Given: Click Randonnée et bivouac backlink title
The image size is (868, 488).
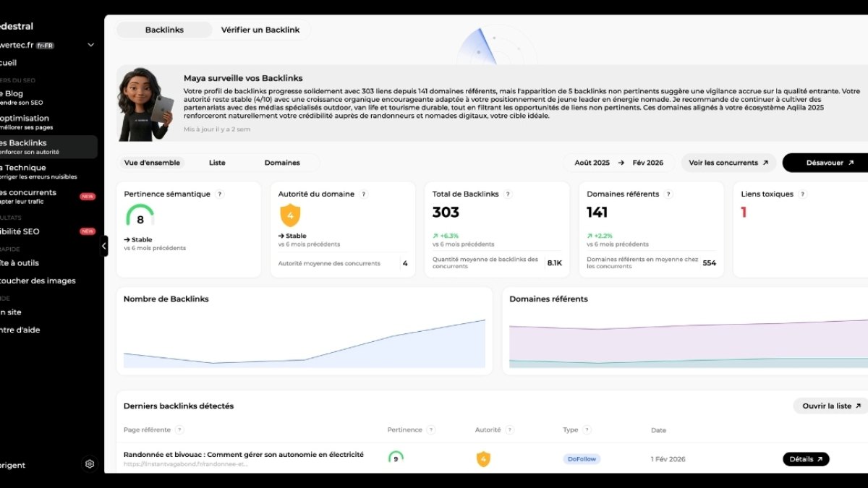Looking at the screenshot, I should (244, 455).
